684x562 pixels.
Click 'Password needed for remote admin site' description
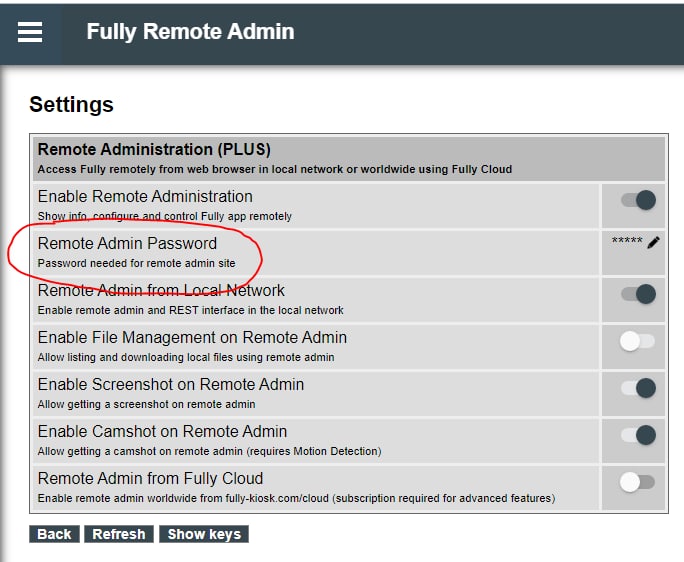click(x=137, y=263)
